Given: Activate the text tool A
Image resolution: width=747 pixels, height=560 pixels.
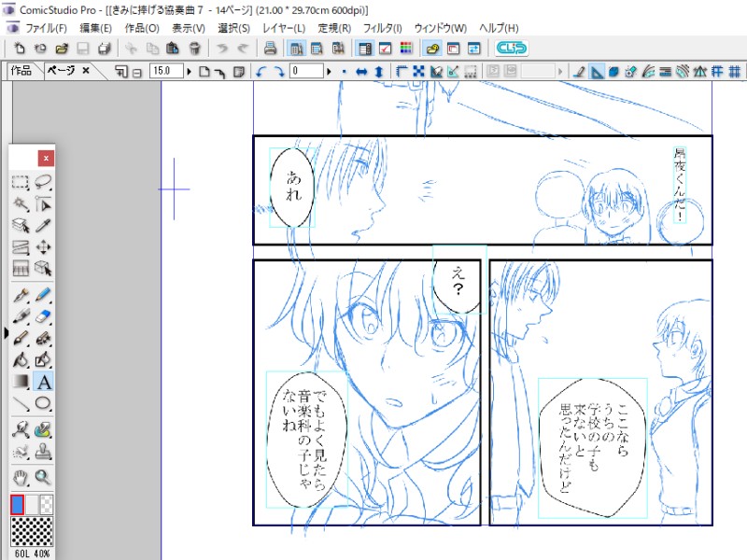Looking at the screenshot, I should pyautogui.click(x=43, y=382).
